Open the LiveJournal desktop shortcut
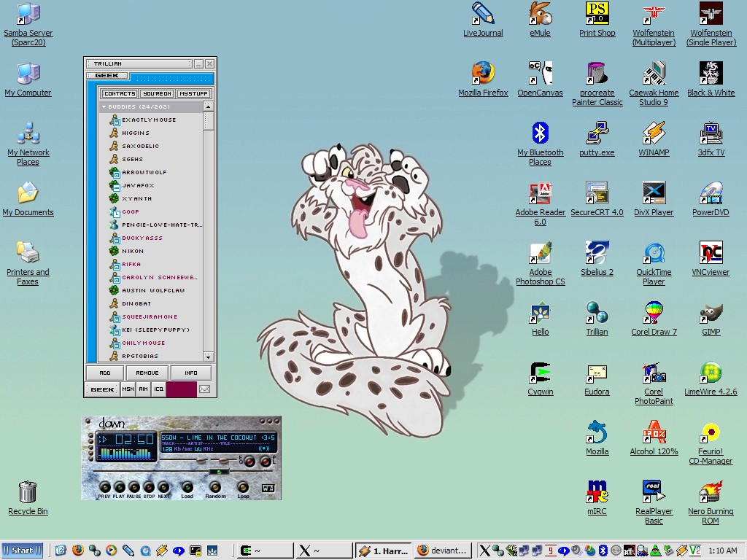 [483, 20]
